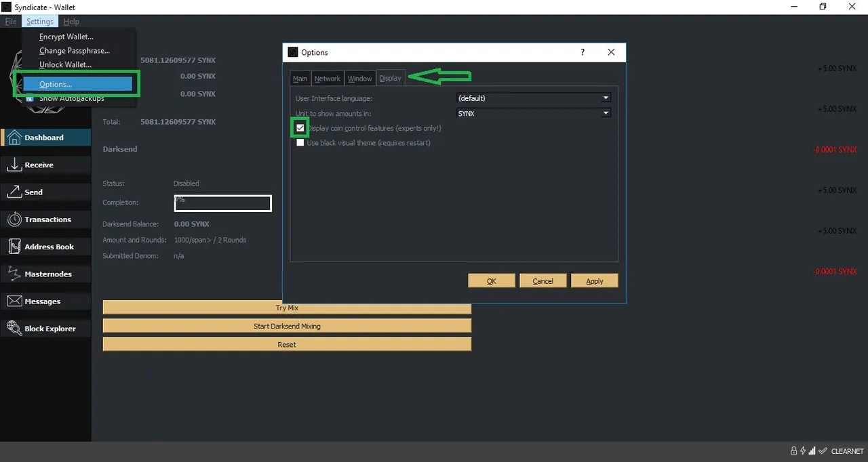Screen dimensions: 868x462
Task: Click the Total balance 5081.12609577 SYNX
Action: (178, 122)
